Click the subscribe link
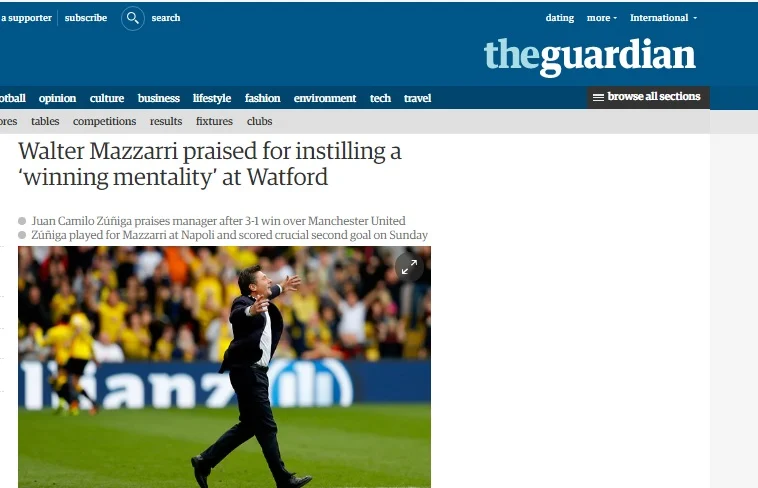 [86, 18]
